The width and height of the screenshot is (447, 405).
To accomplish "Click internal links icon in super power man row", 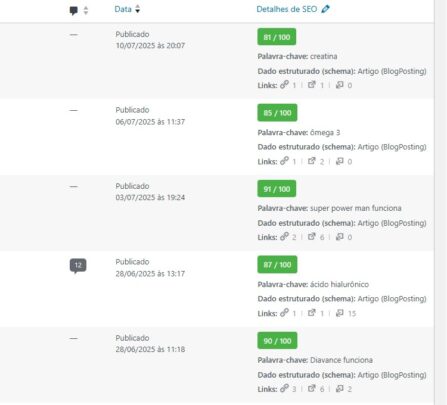I will coord(284,236).
